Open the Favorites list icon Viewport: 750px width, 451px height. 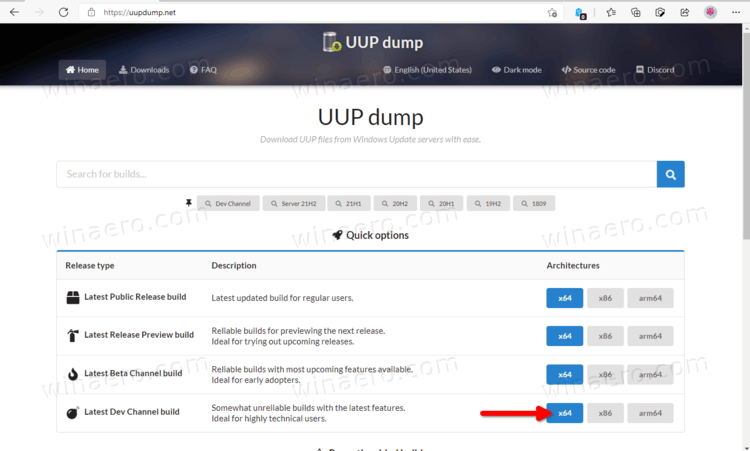click(x=611, y=12)
